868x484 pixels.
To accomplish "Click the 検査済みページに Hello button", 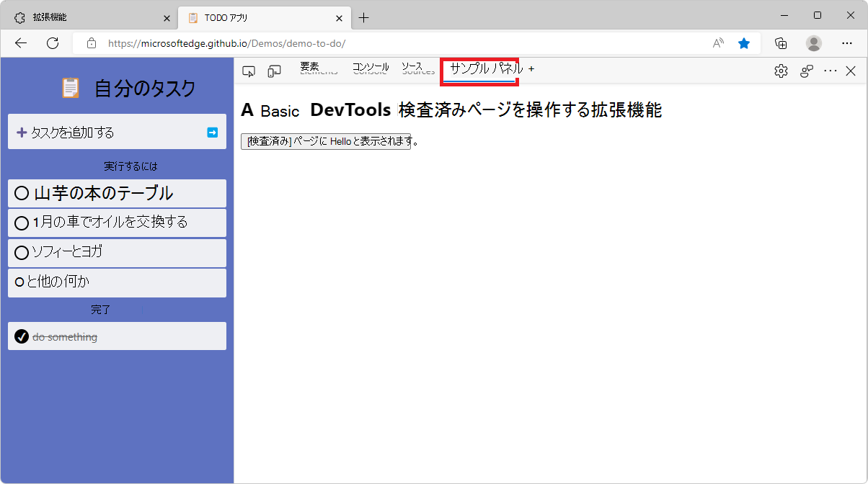I will (x=326, y=141).
